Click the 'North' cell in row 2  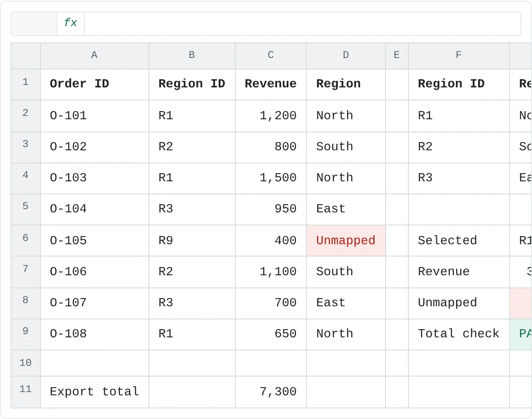coord(346,116)
